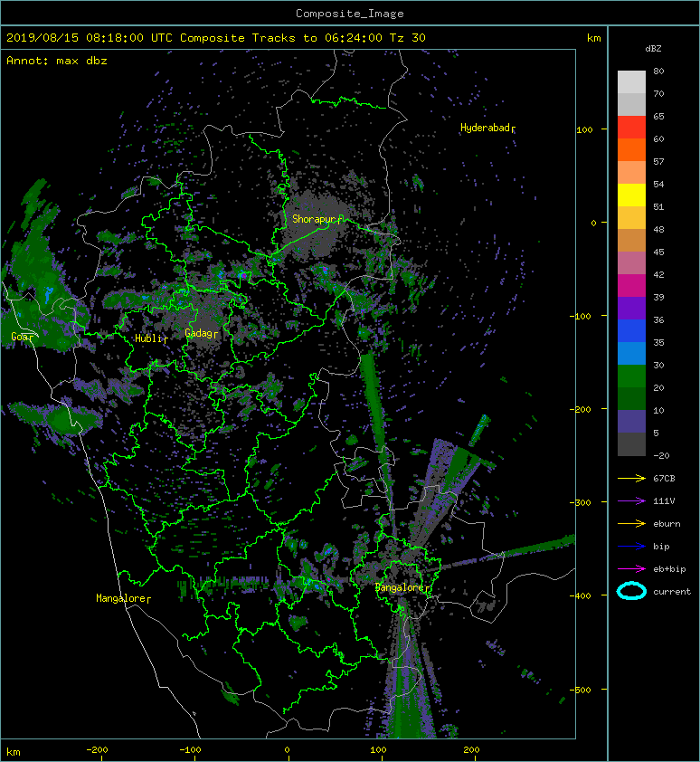
Task: Click the 111V purple arrow legend icon
Action: (x=631, y=501)
